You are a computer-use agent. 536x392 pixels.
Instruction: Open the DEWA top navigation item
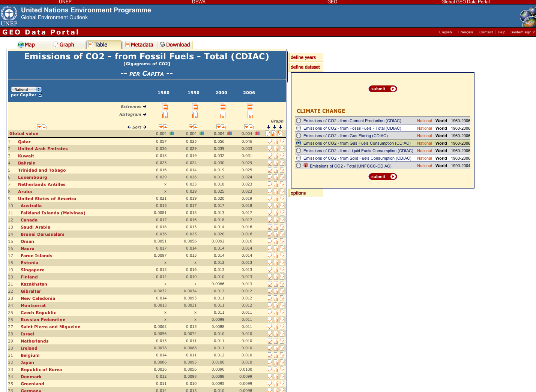199,2
